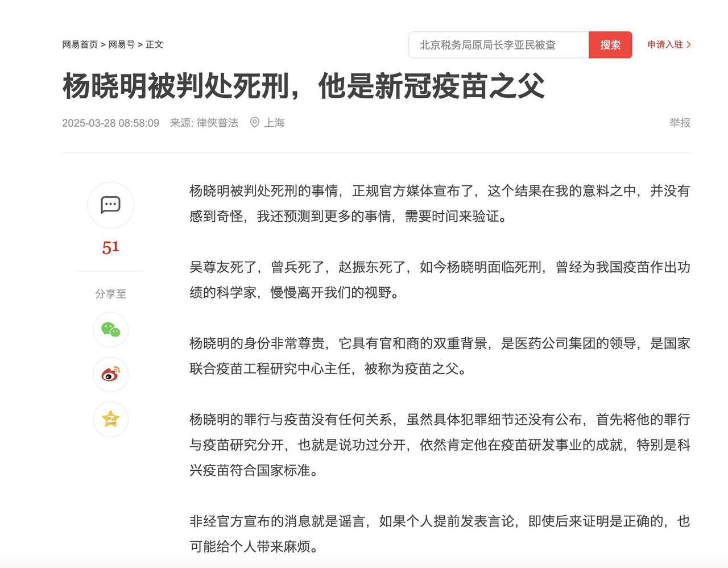The width and height of the screenshot is (728, 568).
Task: Click the 举报 report link
Action: 680,122
